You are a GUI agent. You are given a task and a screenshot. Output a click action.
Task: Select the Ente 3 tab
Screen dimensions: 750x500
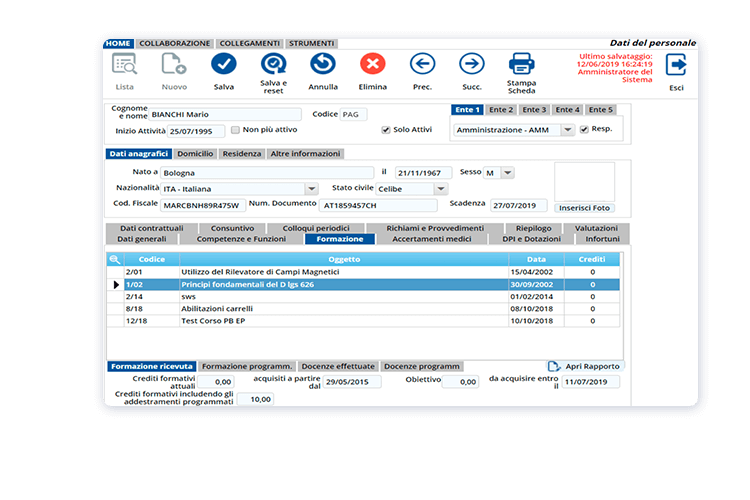534,110
